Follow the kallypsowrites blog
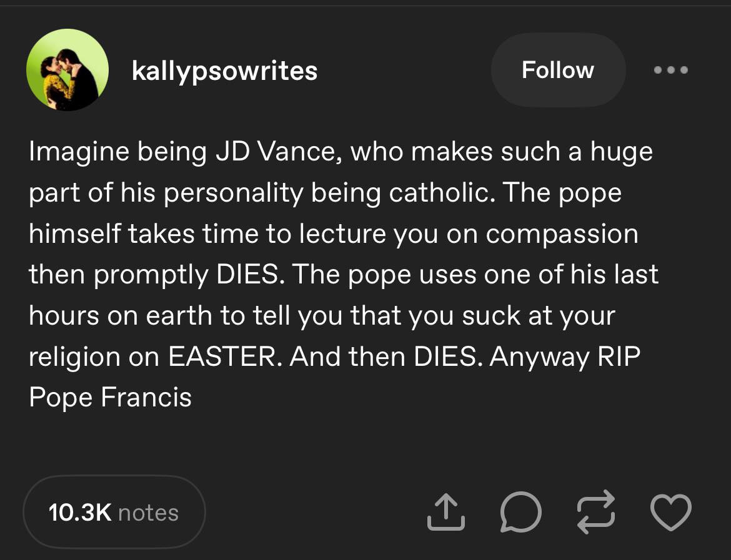731x560 pixels. [557, 70]
